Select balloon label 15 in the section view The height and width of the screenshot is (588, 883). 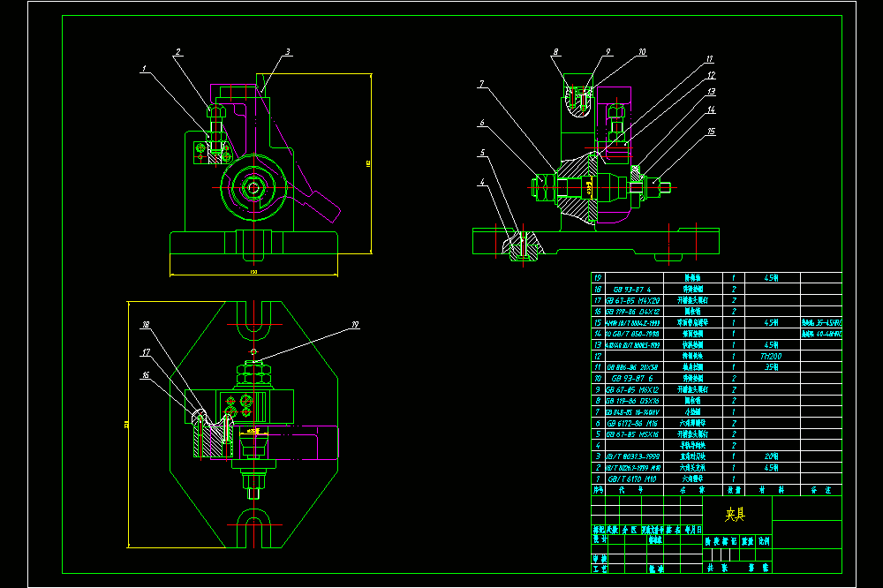point(711,132)
